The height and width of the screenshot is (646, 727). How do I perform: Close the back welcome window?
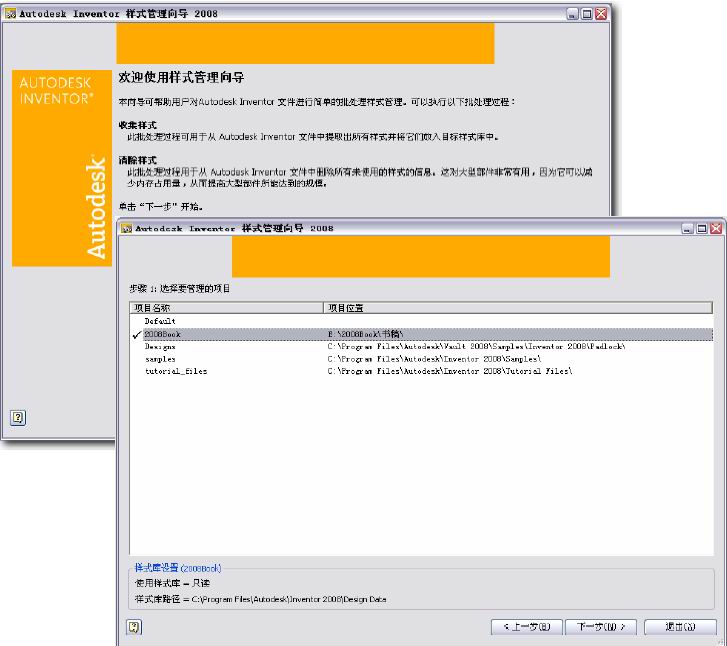tap(601, 14)
